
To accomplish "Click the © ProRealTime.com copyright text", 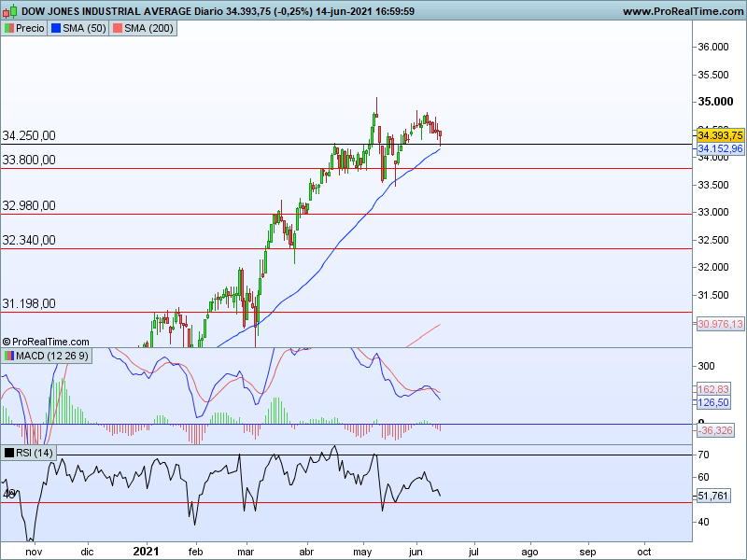I will (46, 342).
